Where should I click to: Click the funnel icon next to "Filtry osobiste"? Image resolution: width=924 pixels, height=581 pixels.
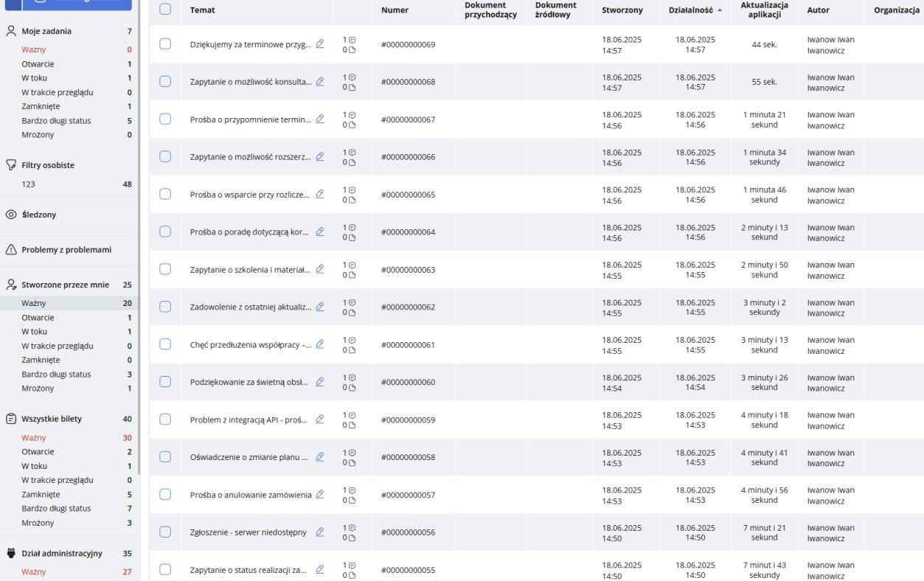click(x=11, y=165)
